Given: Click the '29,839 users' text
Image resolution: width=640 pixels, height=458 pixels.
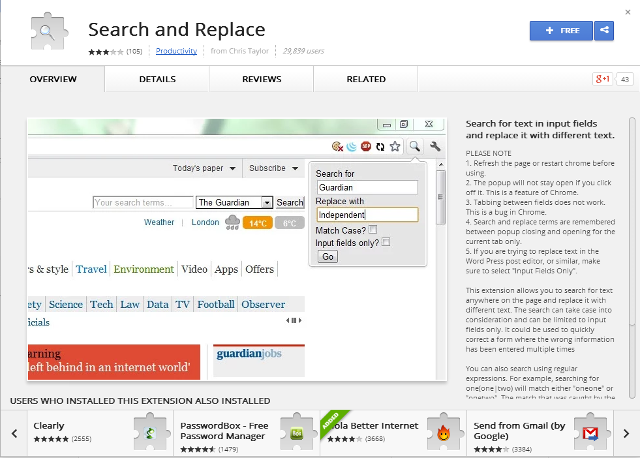Looking at the screenshot, I should pyautogui.click(x=303, y=51).
